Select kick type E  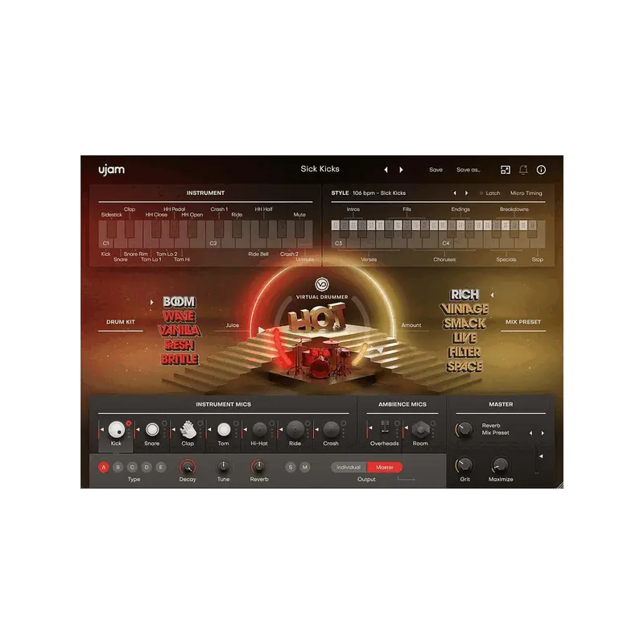(161, 467)
